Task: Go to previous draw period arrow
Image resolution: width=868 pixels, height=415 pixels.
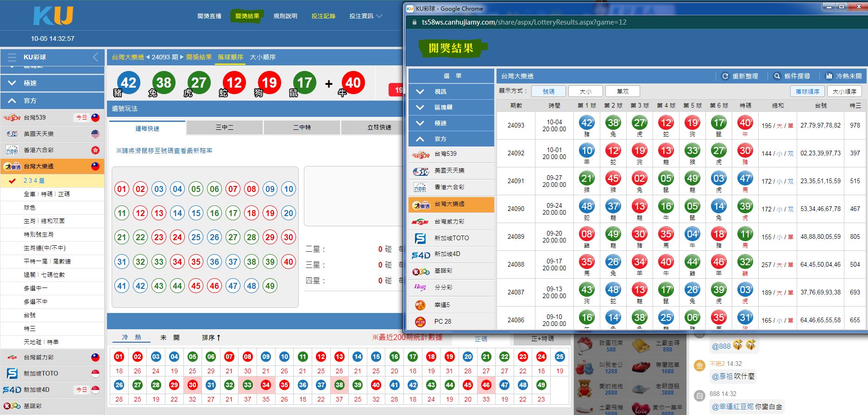Action: (x=148, y=57)
